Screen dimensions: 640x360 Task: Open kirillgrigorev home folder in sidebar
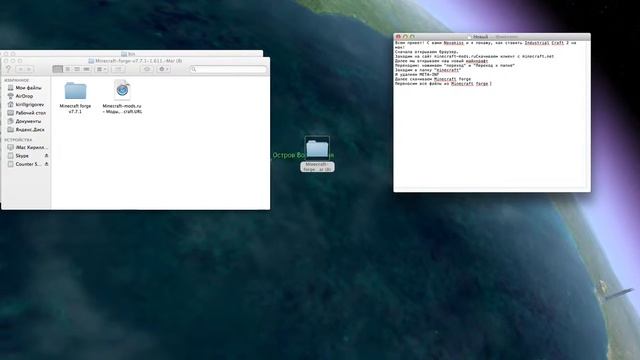(25, 104)
